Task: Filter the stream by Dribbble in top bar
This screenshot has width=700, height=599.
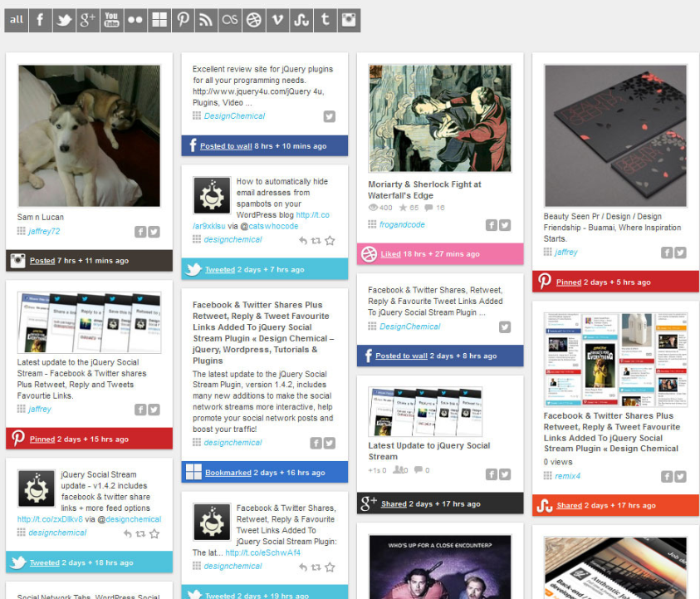Action: pyautogui.click(x=254, y=20)
